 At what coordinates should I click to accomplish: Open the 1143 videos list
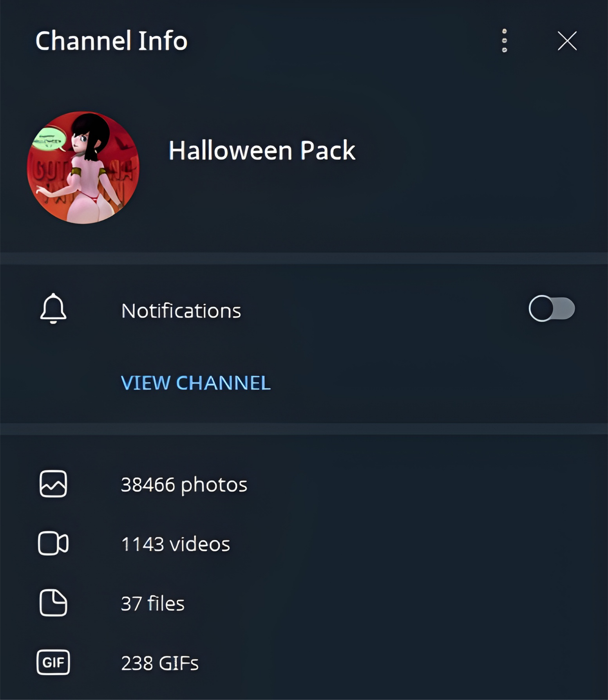tap(175, 544)
